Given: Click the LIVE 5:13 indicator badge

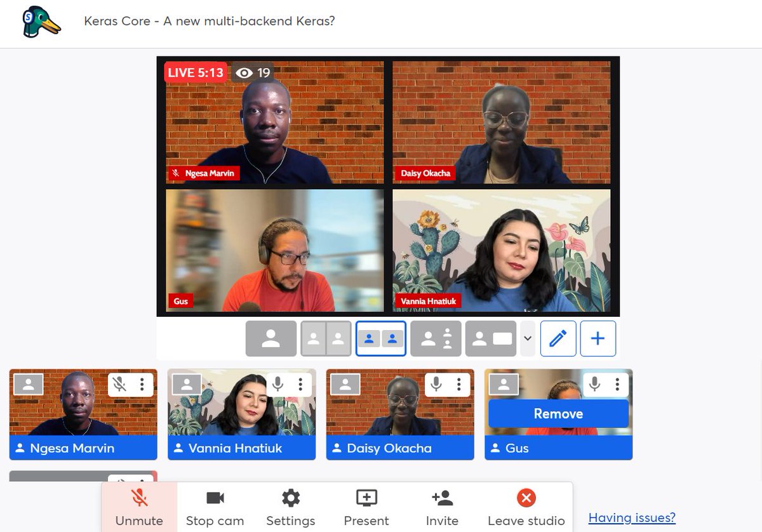Looking at the screenshot, I should point(196,72).
